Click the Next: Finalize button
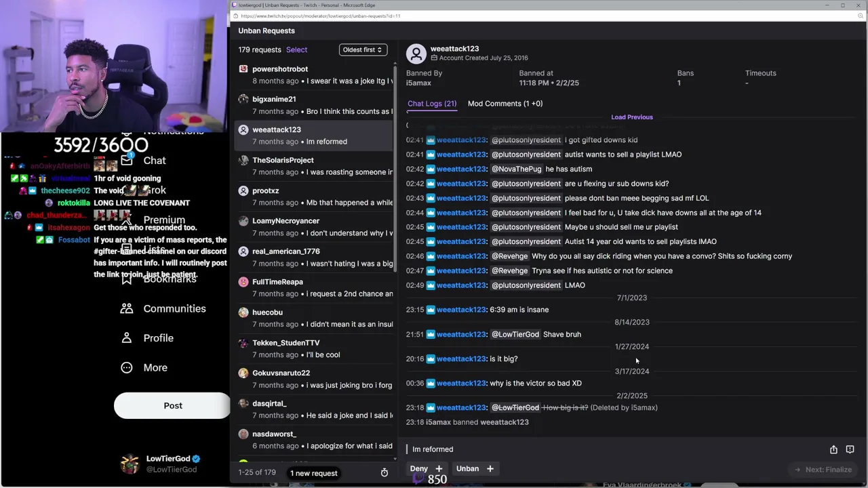This screenshot has height=488, width=868. click(823, 469)
